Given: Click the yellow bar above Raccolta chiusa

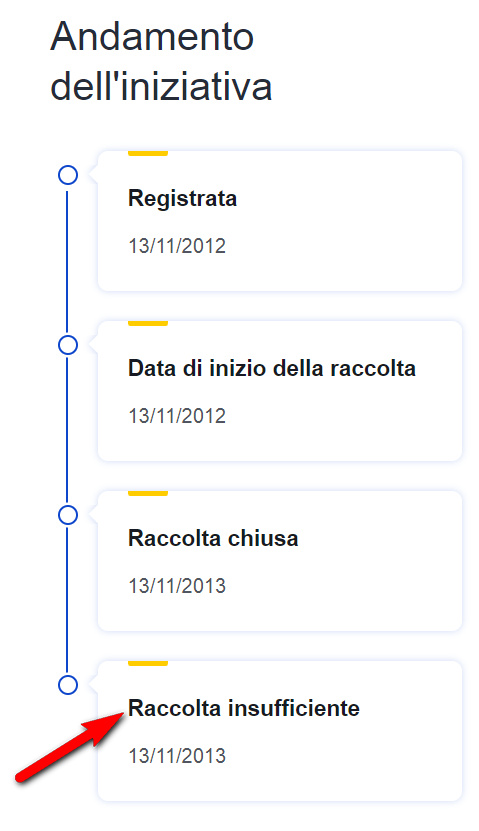Looking at the screenshot, I should click(148, 493).
